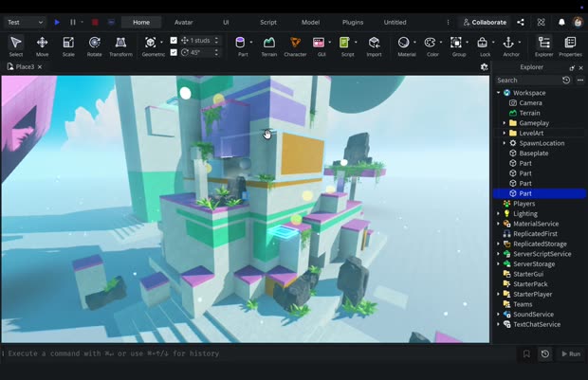Click the command bar bookmark icon
Viewport: 588px width, 380px height.
coord(526,353)
